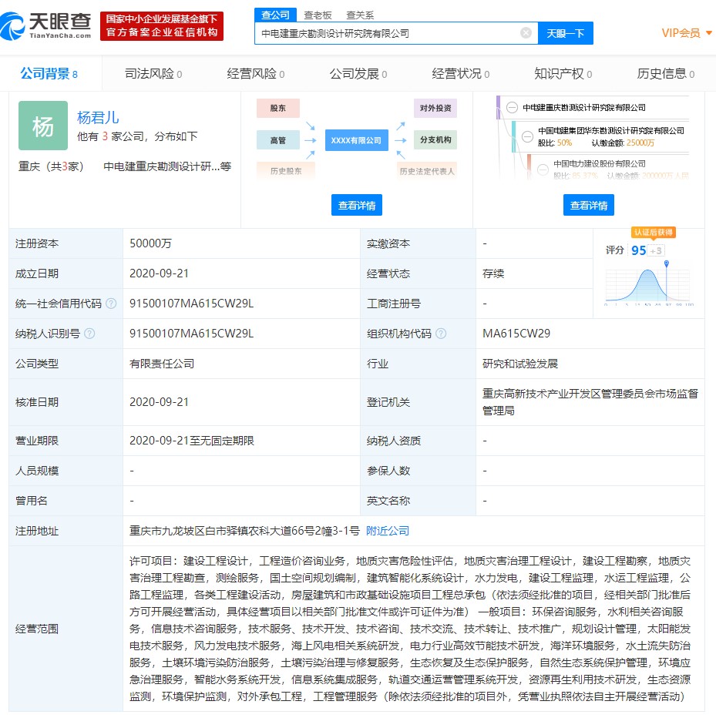This screenshot has width=716, height=728.
Task: Click the 历史股东 box in diagram
Action: (286, 171)
